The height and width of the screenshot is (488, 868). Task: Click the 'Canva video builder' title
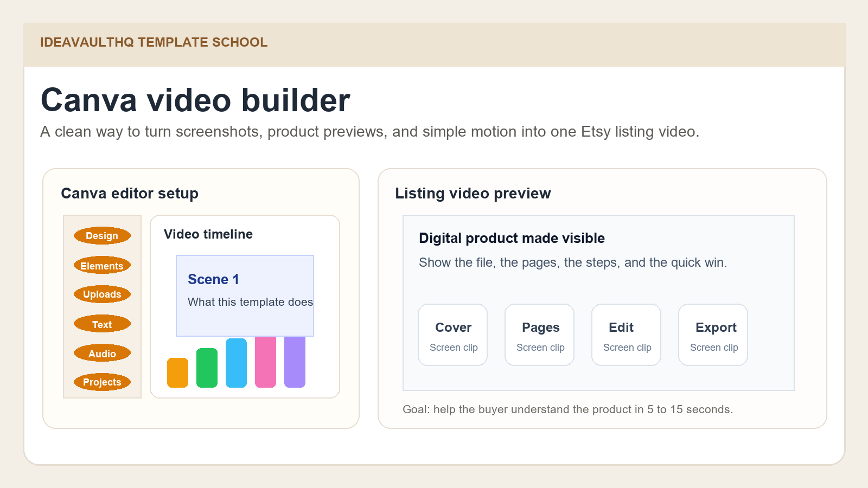195,100
